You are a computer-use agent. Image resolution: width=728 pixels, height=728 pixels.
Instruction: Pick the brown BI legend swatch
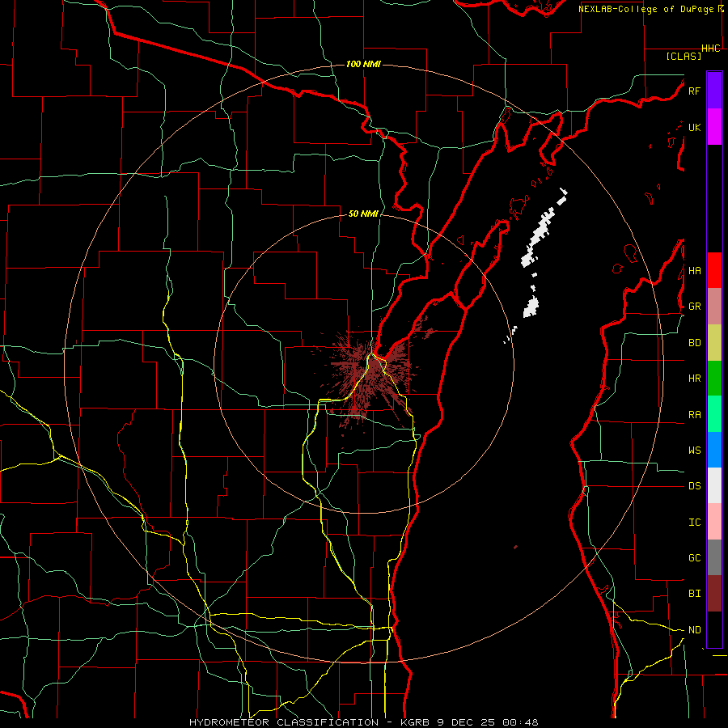pos(714,594)
